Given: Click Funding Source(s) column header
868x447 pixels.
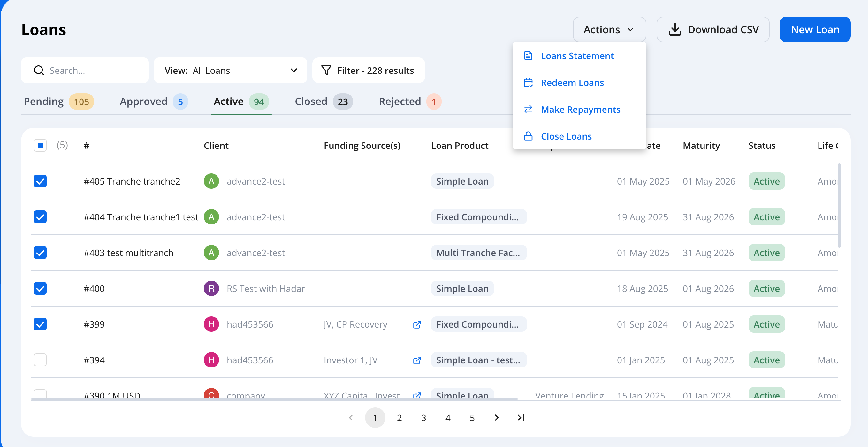Looking at the screenshot, I should click(x=362, y=146).
